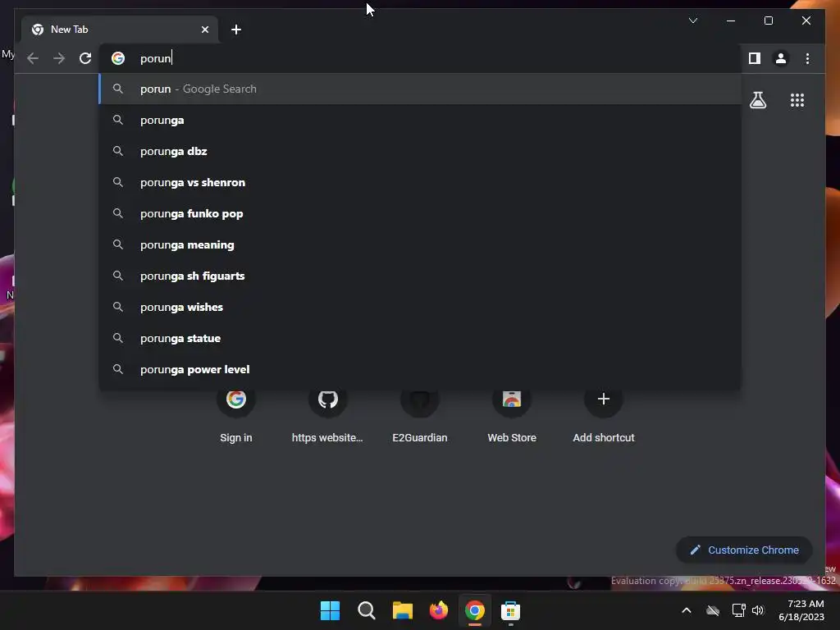Open the Google apps grid
Image resolution: width=840 pixels, height=630 pixels.
click(797, 100)
